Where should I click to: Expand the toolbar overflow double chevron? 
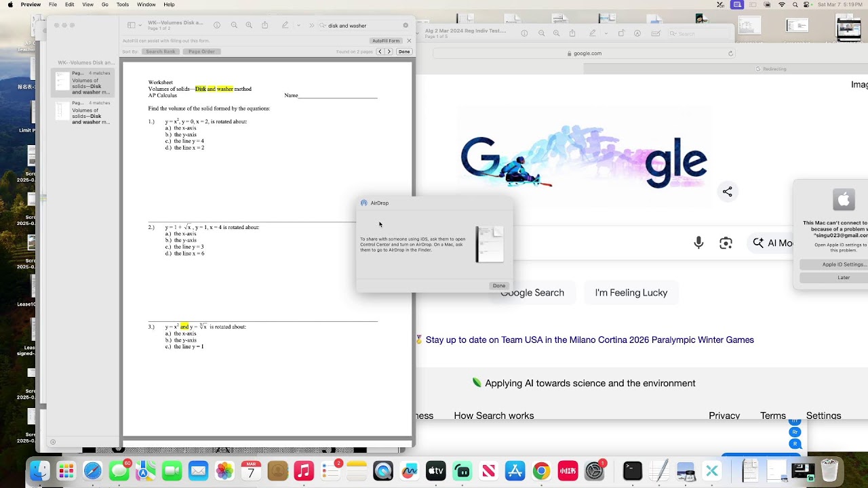click(312, 26)
